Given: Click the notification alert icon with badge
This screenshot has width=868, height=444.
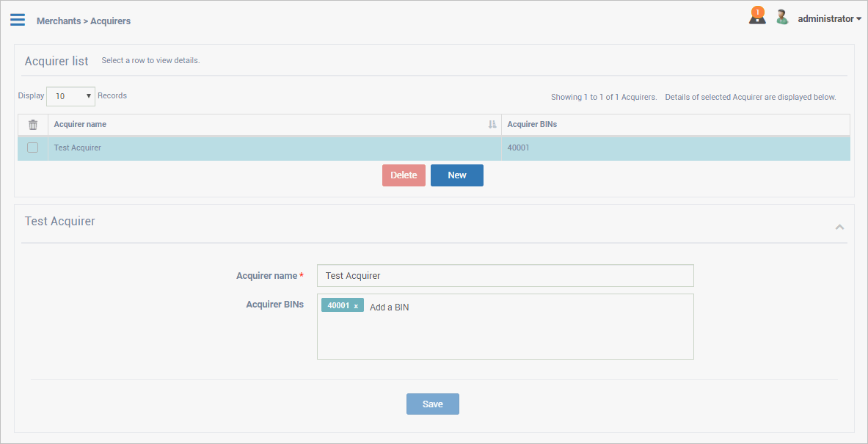Looking at the screenshot, I should pos(757,16).
